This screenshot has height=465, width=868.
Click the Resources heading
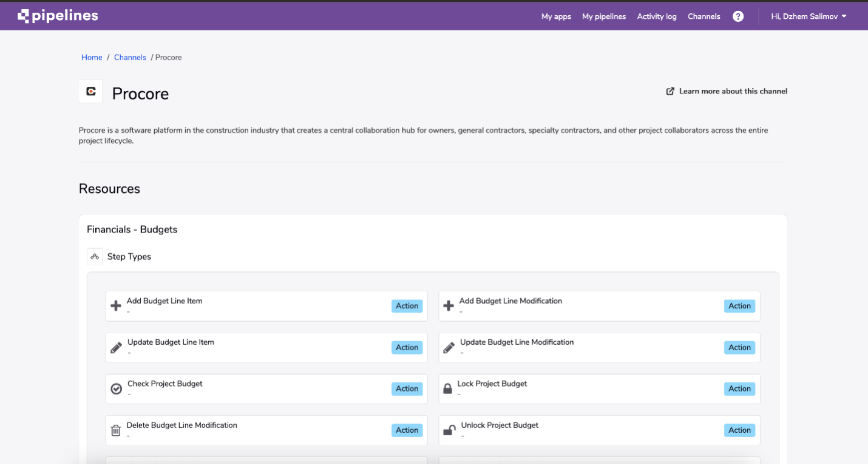point(109,189)
